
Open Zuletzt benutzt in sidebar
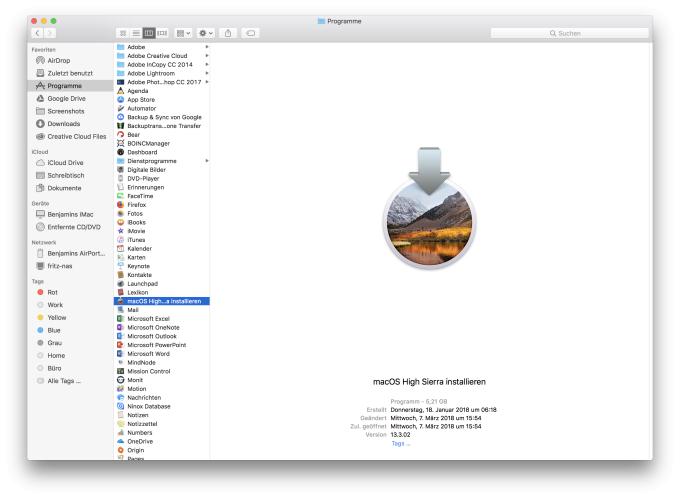click(70, 73)
